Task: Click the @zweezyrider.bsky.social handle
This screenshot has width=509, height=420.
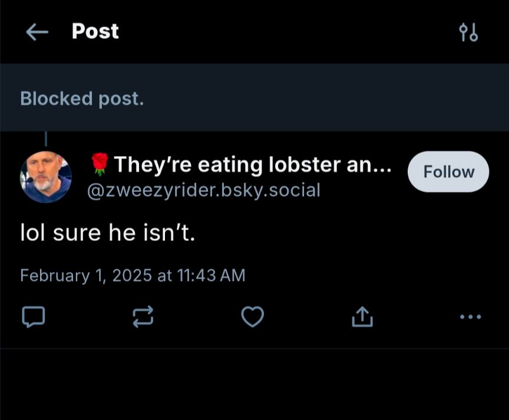Action: [203, 190]
